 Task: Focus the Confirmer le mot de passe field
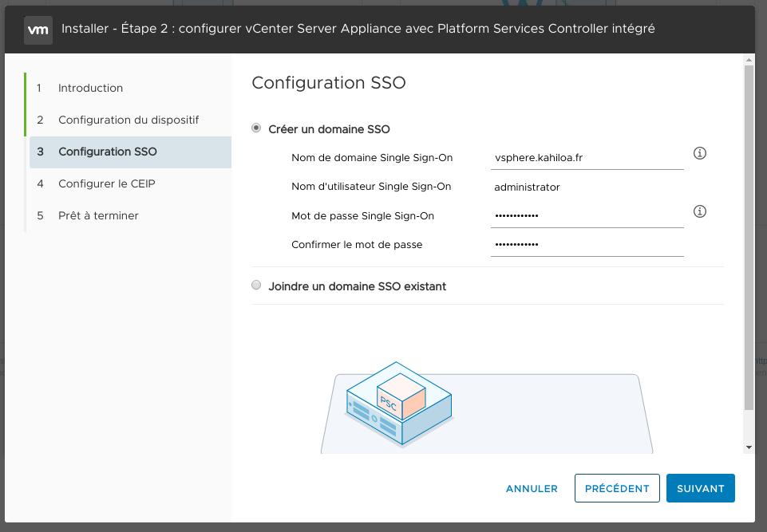coord(587,245)
